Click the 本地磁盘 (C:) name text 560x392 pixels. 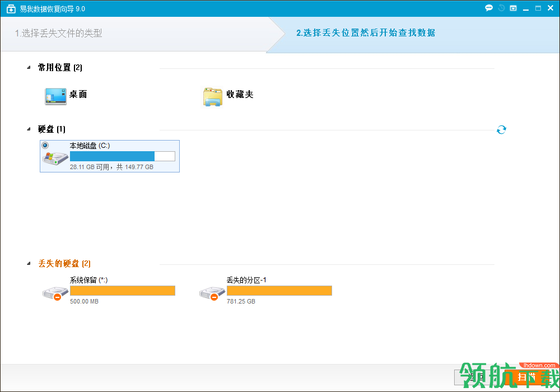click(x=90, y=146)
